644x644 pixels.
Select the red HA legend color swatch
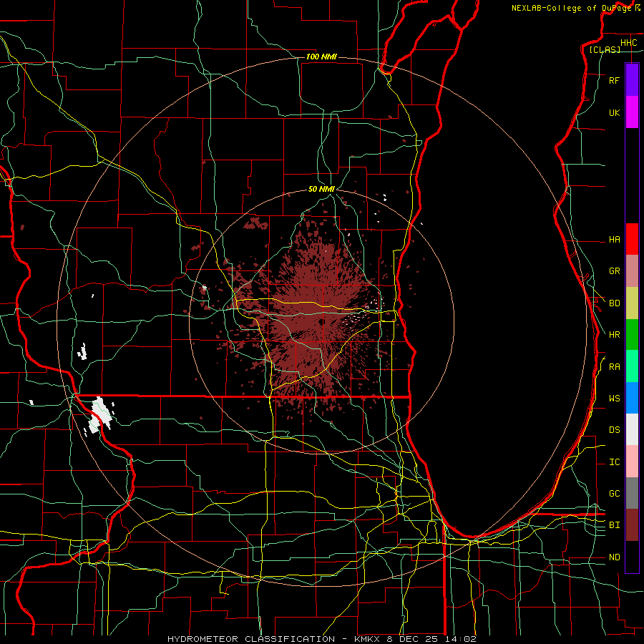[x=632, y=239]
